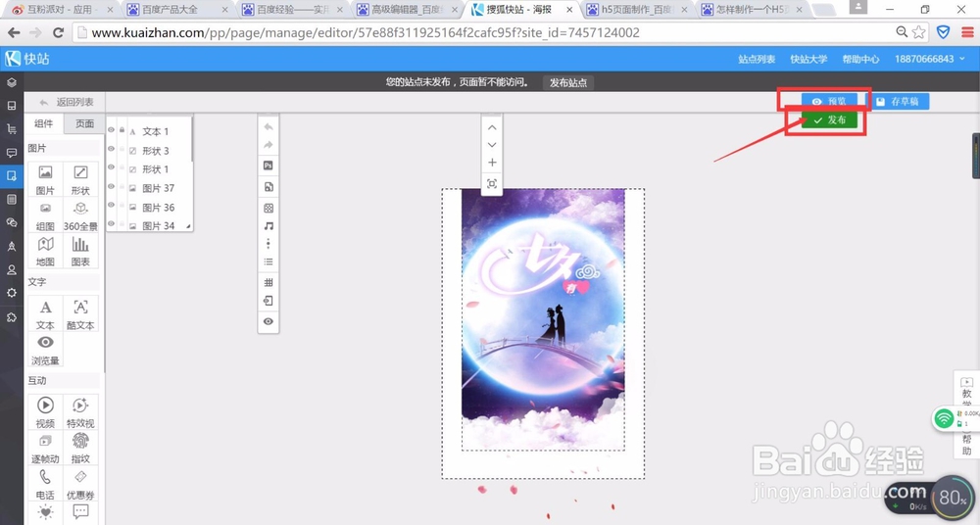Select the poster image on canvas
This screenshot has height=525, width=980.
[x=543, y=318]
